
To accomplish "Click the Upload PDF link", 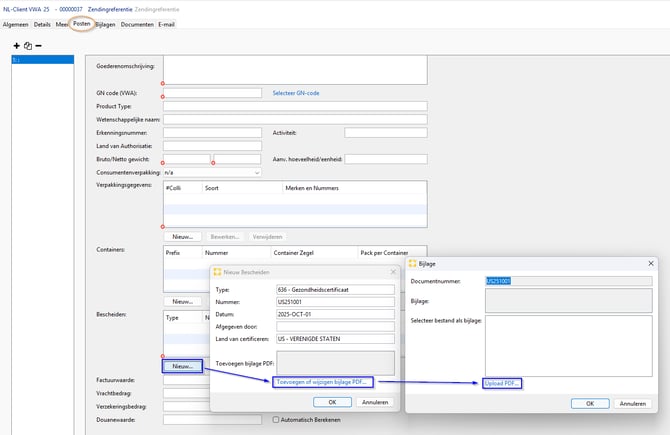I will 503,383.
